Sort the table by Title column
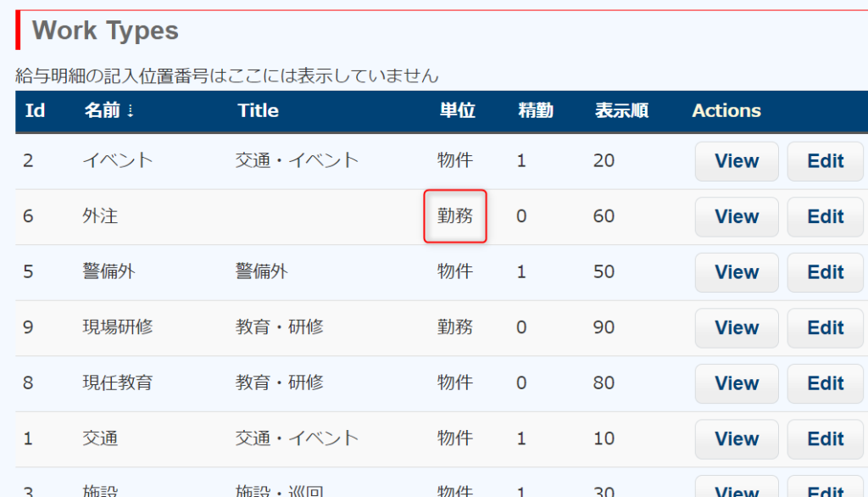The height and width of the screenshot is (497, 868). click(258, 111)
